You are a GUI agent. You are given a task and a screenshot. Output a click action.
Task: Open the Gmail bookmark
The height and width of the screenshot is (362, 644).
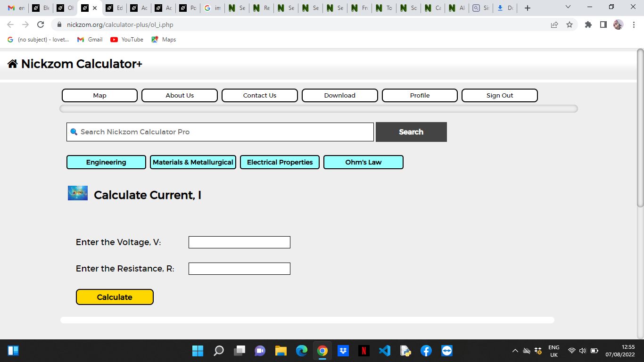point(90,40)
